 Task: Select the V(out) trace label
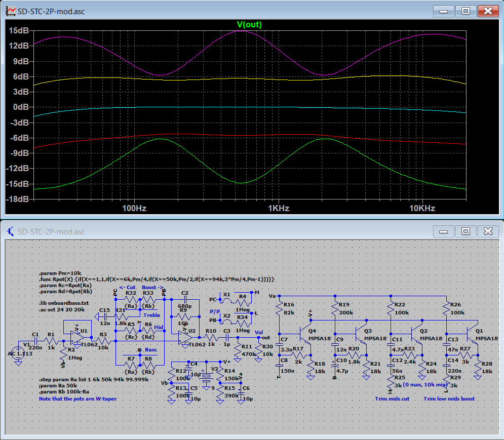249,24
